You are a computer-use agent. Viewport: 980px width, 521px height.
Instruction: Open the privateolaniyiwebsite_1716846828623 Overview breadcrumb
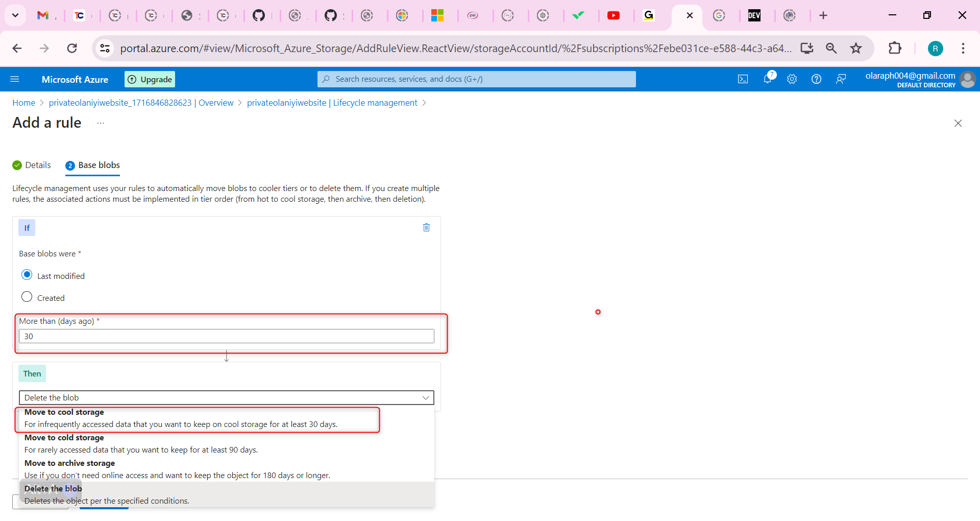point(141,103)
